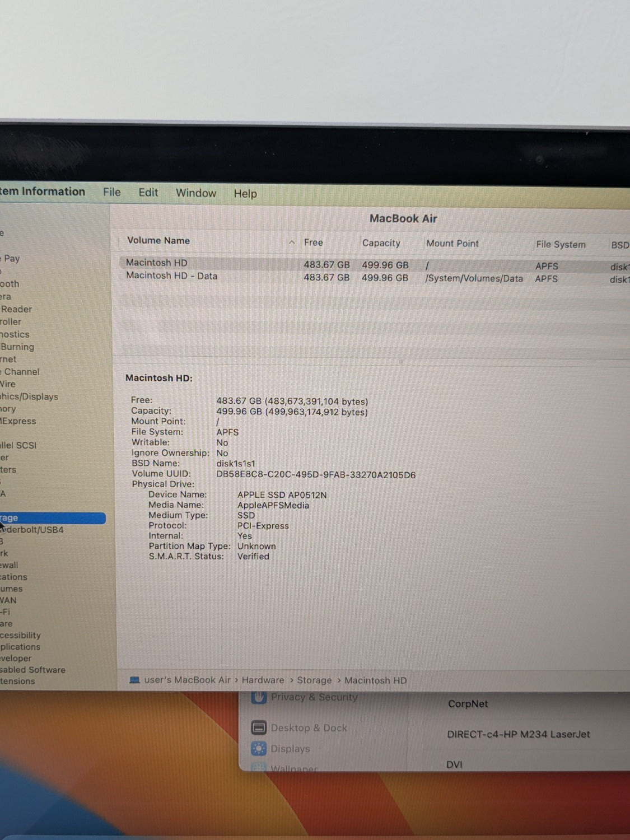Click the /System/Volumes/Data mount point cell
Image resolution: width=630 pixels, height=840 pixels.
pos(474,278)
